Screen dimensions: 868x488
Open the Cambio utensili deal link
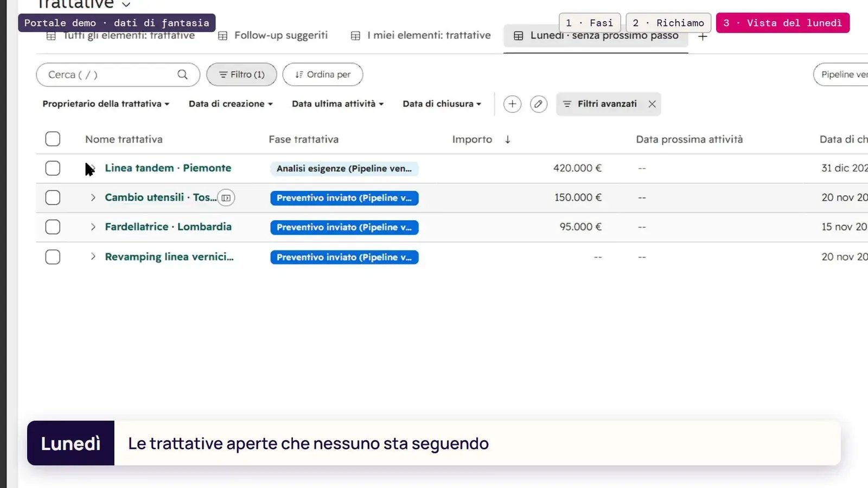click(x=161, y=197)
